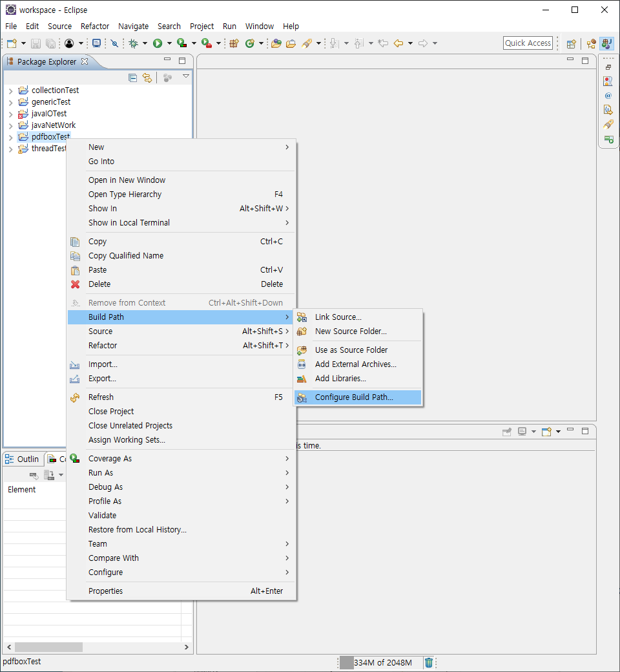The height and width of the screenshot is (672, 620).
Task: Toggle Link with Editor in Package Explorer
Action: [x=147, y=78]
